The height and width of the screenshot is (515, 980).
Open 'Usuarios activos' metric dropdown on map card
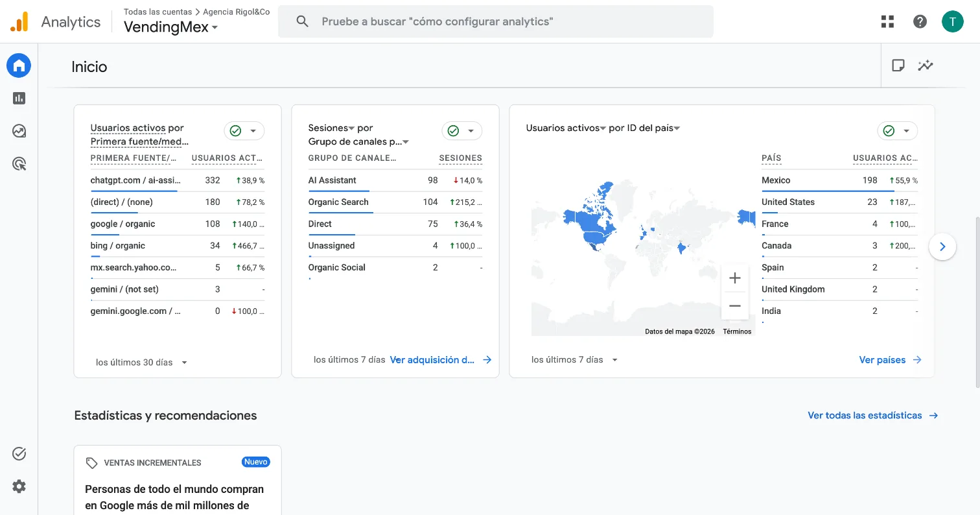[x=566, y=128]
